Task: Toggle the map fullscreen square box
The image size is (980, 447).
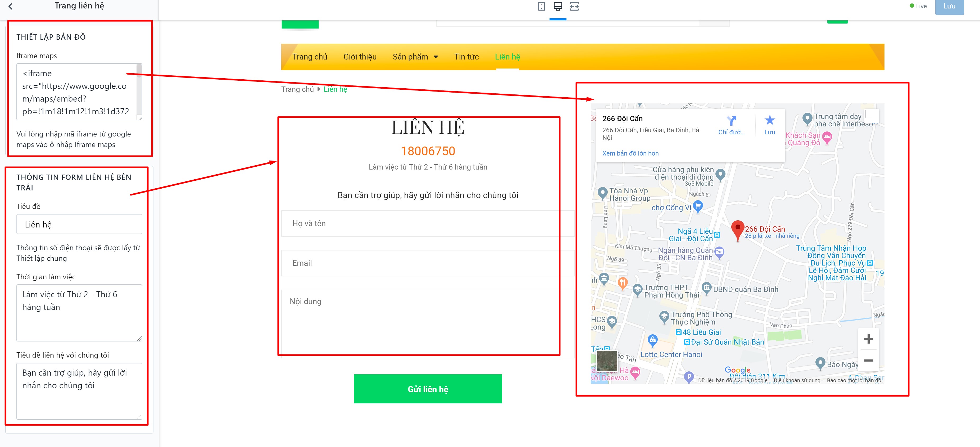Action: [x=870, y=114]
